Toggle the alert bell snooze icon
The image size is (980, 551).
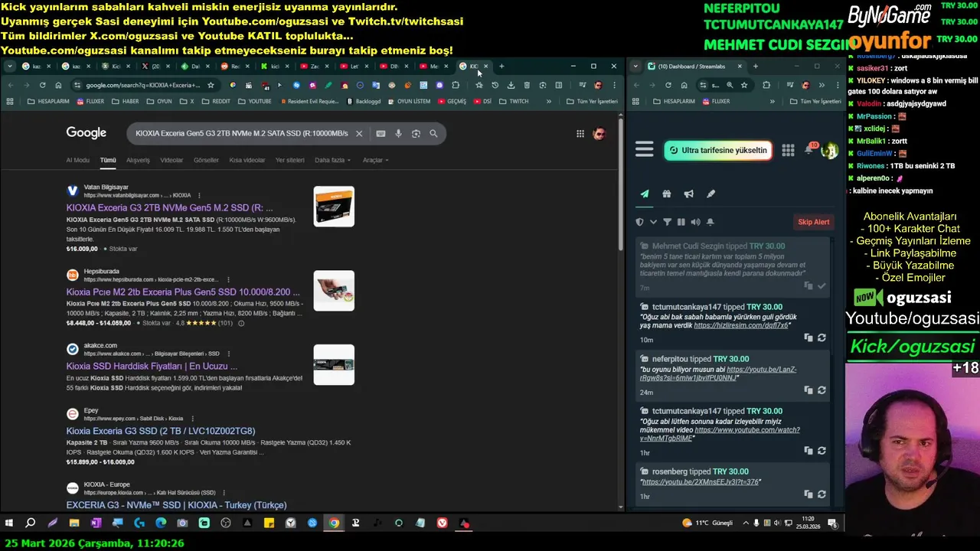point(710,222)
